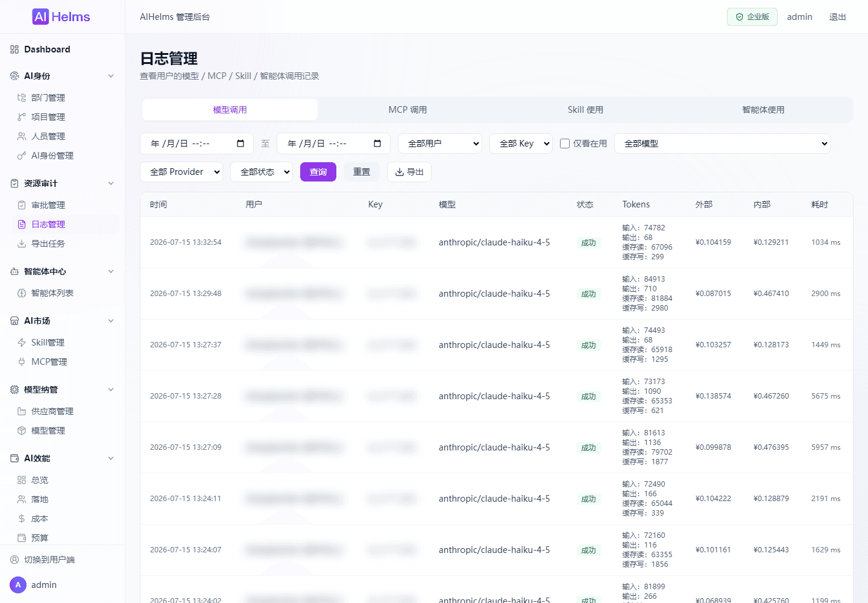The height and width of the screenshot is (603, 868).
Task: Click the 导出任务 download icon
Action: click(22, 244)
